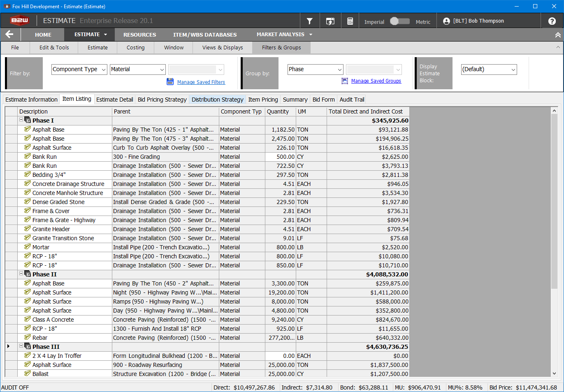The image size is (564, 392).
Task: Select the Phase III row selector cell
Action: (11, 346)
